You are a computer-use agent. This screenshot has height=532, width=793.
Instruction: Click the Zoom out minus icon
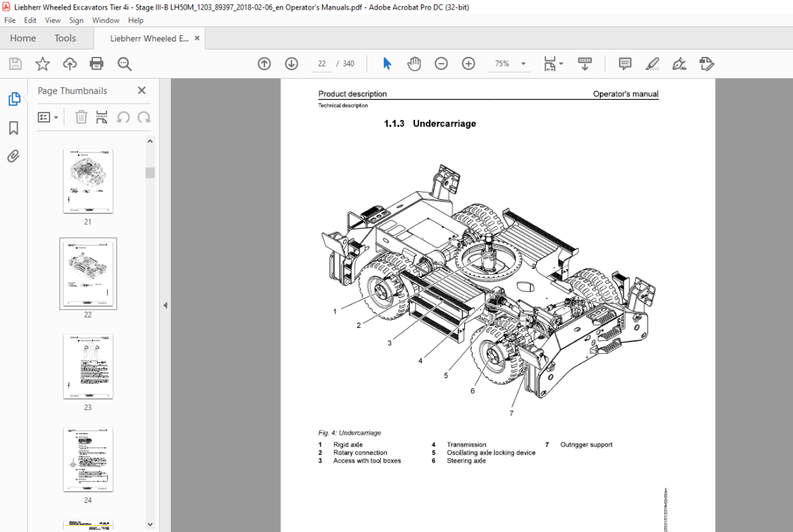(x=441, y=64)
